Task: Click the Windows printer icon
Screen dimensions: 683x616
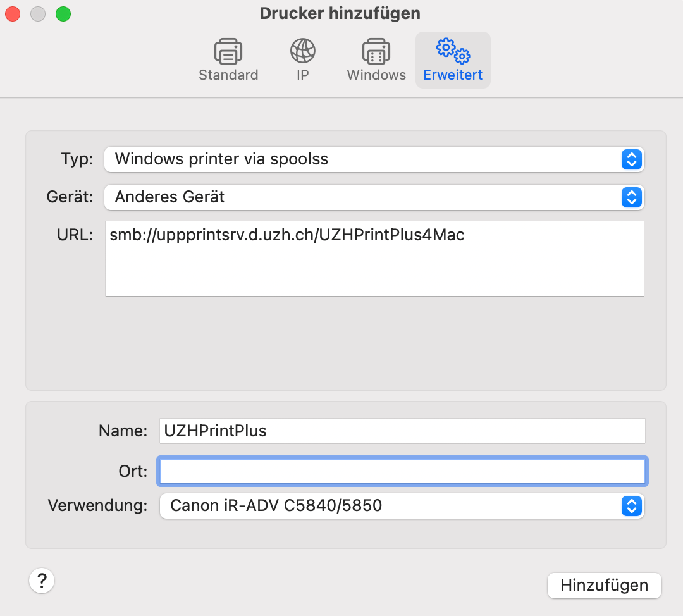Action: [376, 51]
